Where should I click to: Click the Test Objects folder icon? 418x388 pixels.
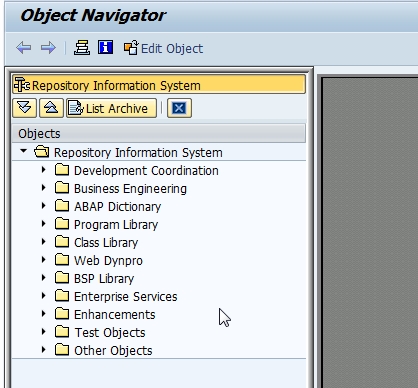(62, 332)
